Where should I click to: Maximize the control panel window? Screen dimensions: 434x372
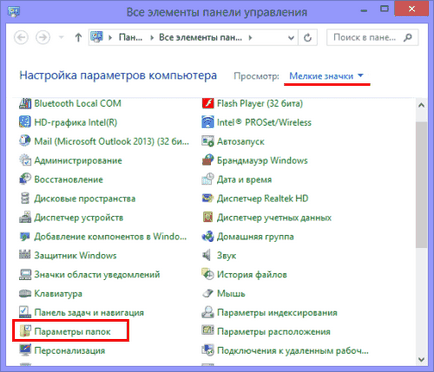pyautogui.click(x=384, y=9)
